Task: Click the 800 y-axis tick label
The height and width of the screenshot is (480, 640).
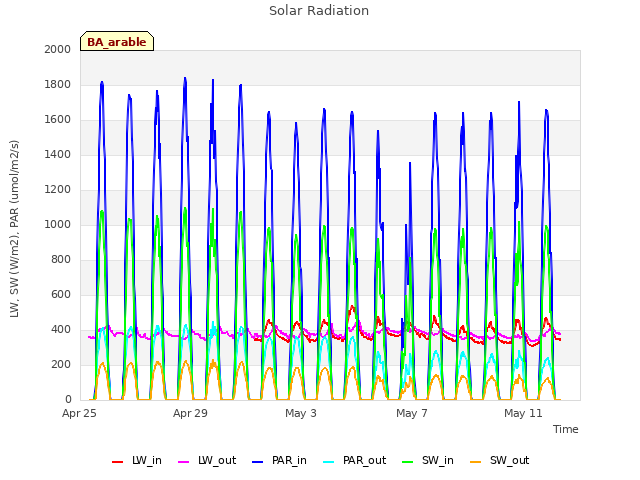Action: (61, 260)
